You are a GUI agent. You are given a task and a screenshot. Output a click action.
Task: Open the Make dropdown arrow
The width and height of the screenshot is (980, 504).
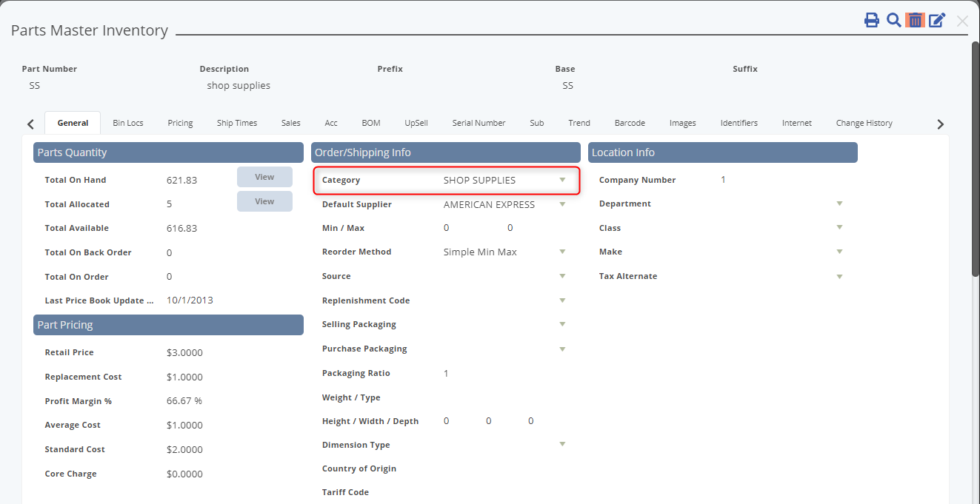tap(839, 252)
